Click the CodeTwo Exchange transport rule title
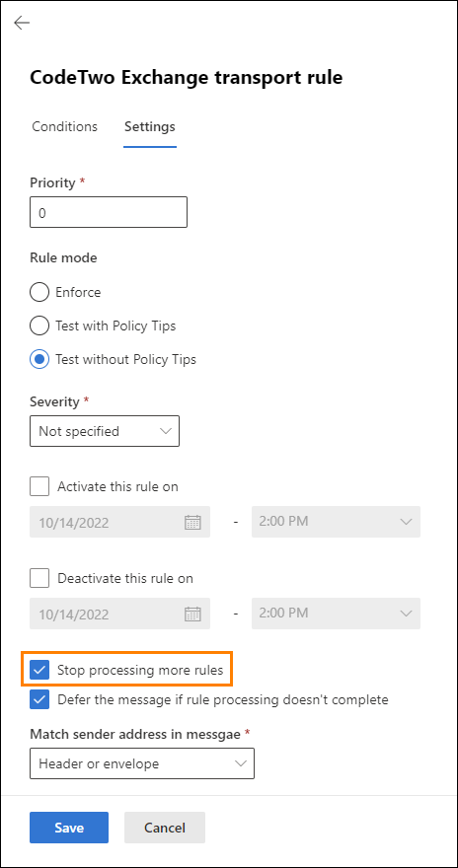458x868 pixels. (x=187, y=78)
